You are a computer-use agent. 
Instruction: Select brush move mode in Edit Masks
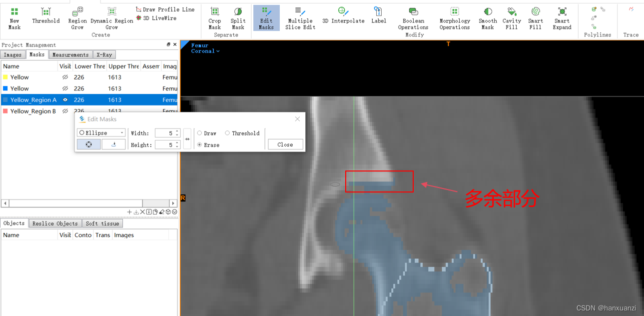pos(88,144)
